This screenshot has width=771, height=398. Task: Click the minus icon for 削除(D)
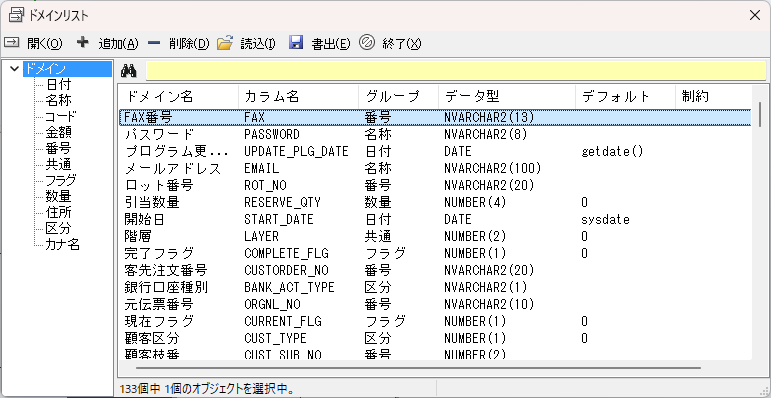click(x=154, y=43)
